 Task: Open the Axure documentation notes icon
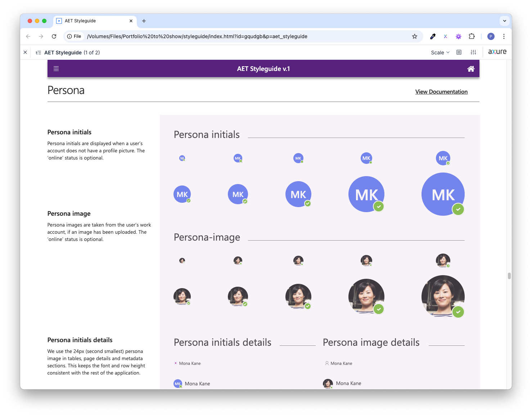(x=459, y=52)
